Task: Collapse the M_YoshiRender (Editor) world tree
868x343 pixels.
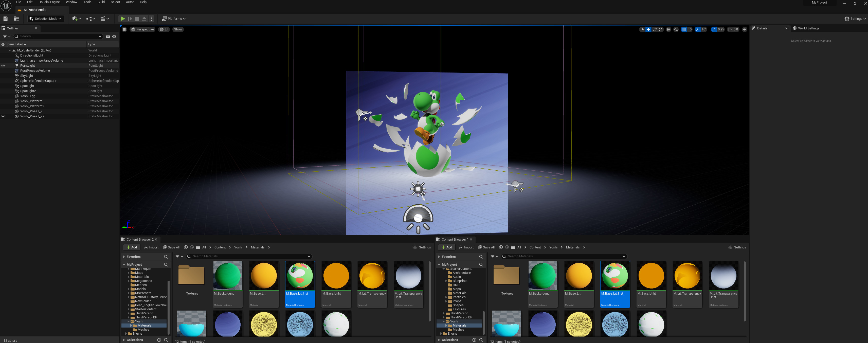Action: point(9,50)
